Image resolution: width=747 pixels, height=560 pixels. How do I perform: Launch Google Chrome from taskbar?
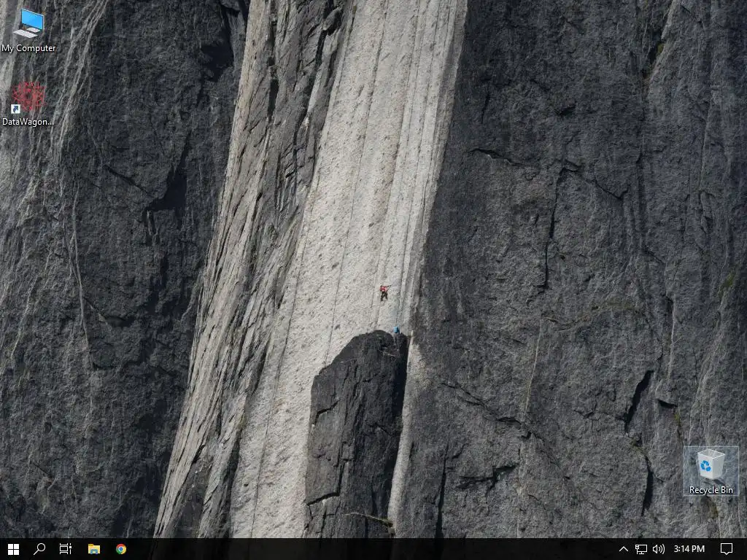(121, 549)
